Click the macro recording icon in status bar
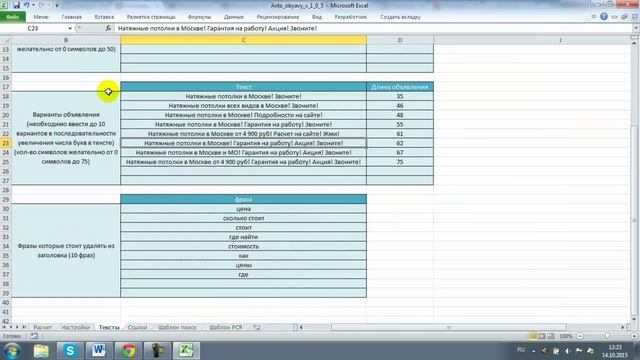This screenshot has height=360, width=640. pos(34,336)
